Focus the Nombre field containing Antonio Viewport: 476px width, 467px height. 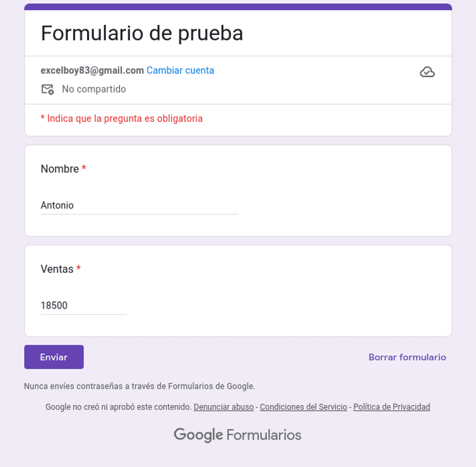point(139,205)
